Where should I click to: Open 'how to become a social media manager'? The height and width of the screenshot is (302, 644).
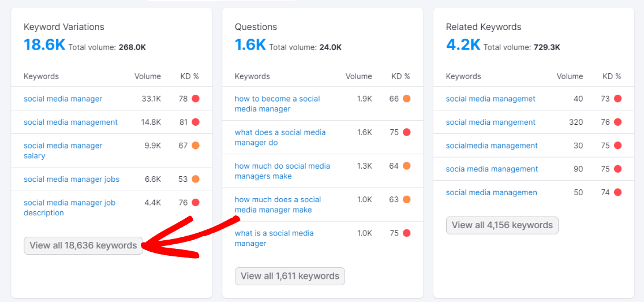pyautogui.click(x=277, y=104)
